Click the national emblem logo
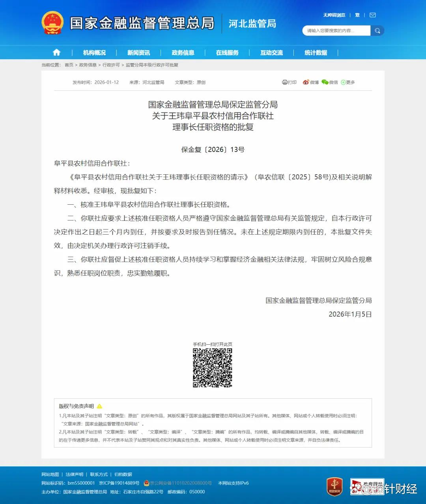This screenshot has width=426, height=504. pyautogui.click(x=52, y=23)
